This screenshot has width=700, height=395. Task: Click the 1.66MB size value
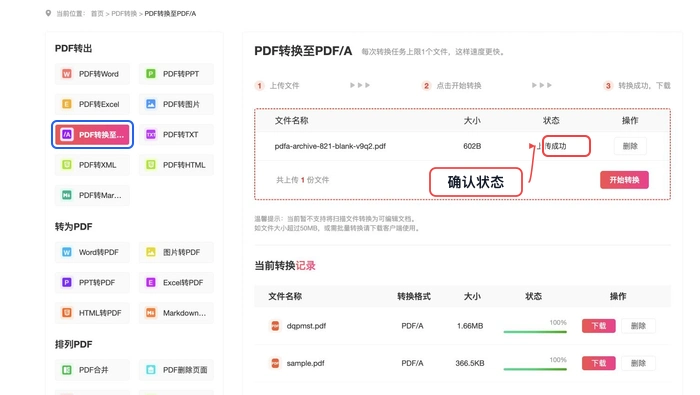(470, 326)
